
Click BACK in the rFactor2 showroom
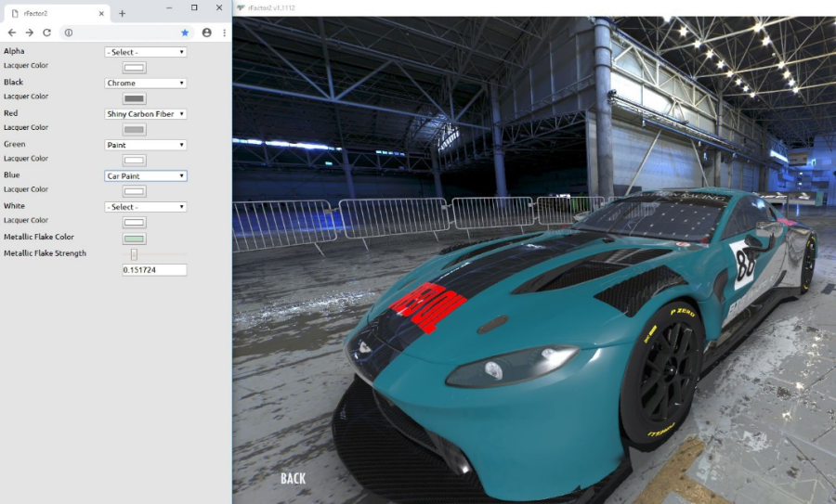294,478
